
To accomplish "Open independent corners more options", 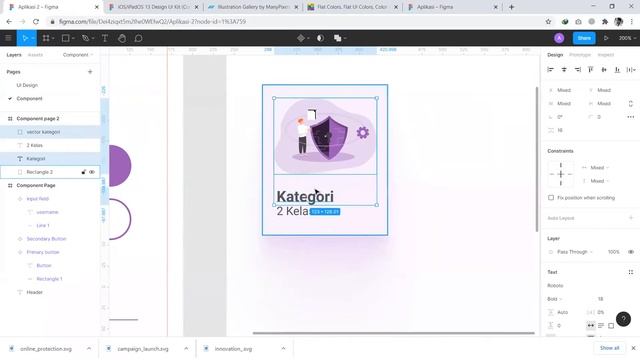I will [x=631, y=117].
